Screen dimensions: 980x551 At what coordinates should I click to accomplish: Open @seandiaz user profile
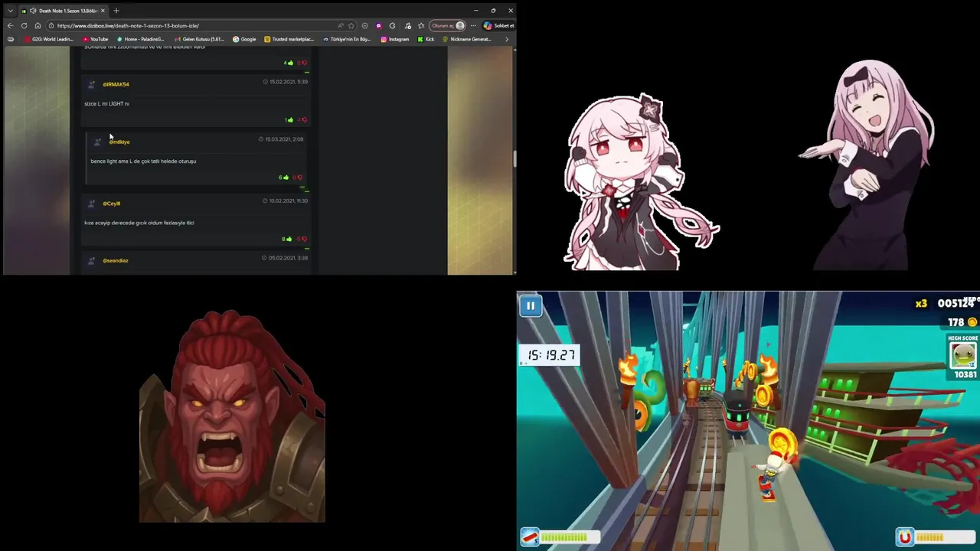click(x=116, y=260)
